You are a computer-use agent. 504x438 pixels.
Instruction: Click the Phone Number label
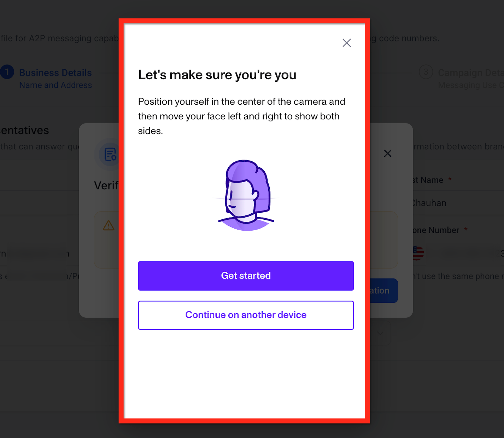[435, 230]
